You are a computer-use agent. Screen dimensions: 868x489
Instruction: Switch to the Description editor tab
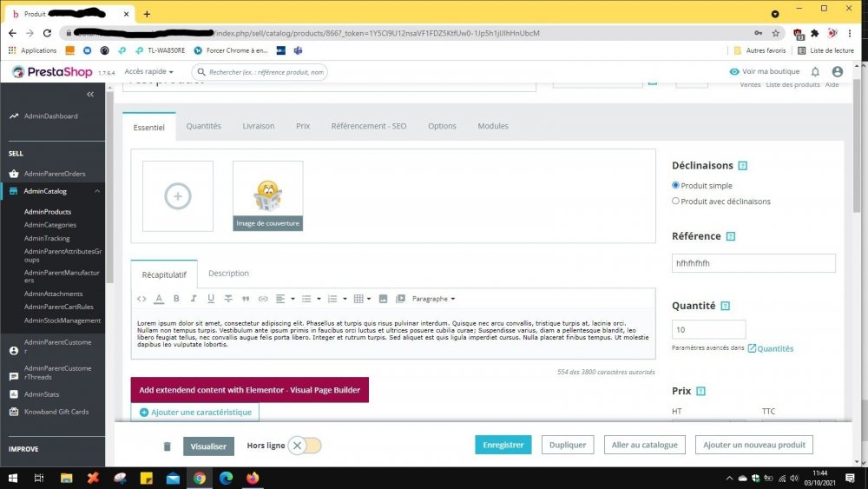[x=228, y=273]
